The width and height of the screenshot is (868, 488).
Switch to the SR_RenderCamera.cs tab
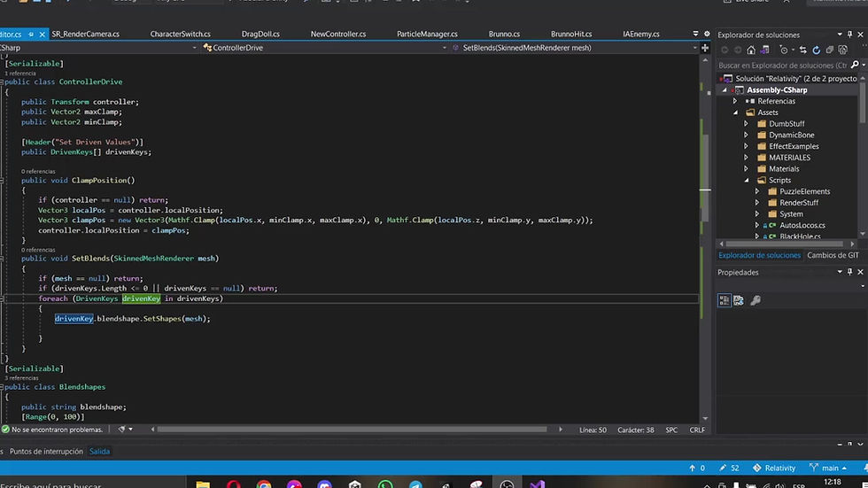pyautogui.click(x=85, y=35)
